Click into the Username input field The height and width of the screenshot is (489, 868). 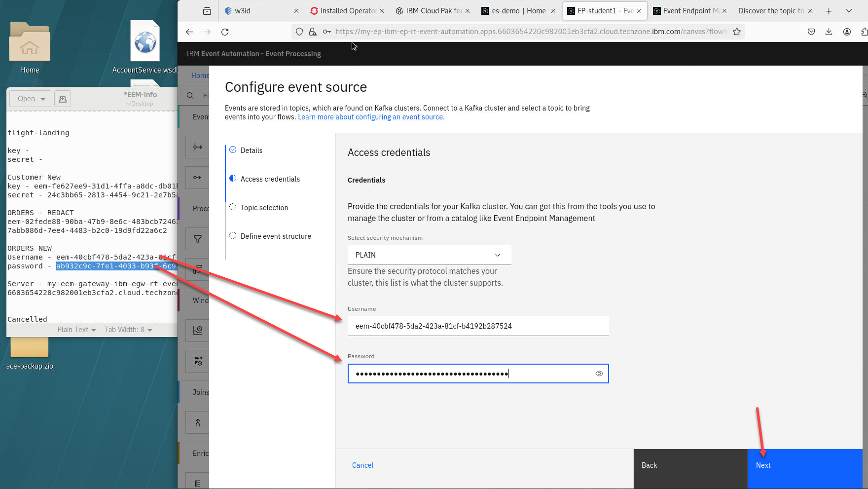477,326
